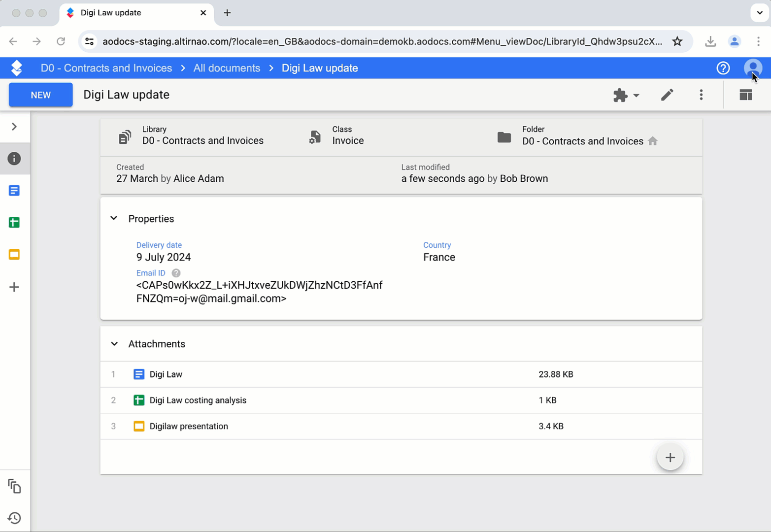771x532 pixels.
Task: Click the copy documents icon in sidebar
Action: tap(14, 486)
